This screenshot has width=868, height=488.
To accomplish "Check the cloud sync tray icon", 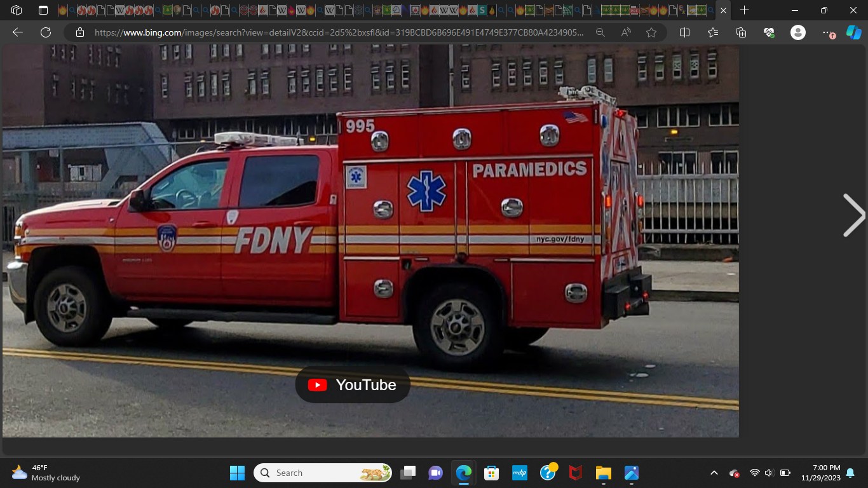I will click(735, 473).
